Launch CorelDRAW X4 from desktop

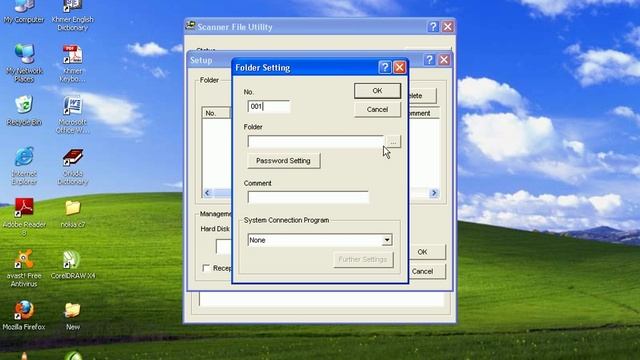click(73, 264)
